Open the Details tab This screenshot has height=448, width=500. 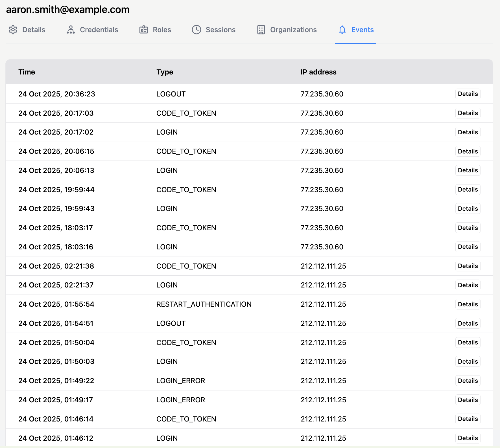(34, 30)
